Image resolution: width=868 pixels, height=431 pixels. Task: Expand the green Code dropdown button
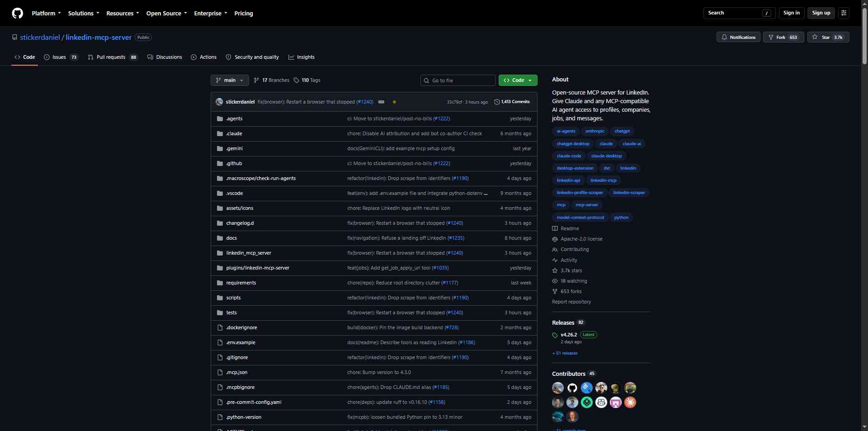tap(518, 80)
